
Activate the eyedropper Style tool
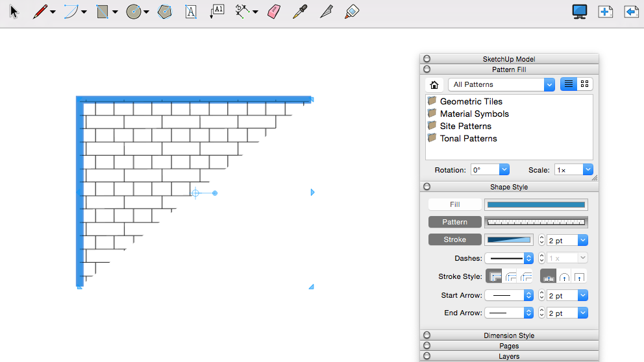300,12
